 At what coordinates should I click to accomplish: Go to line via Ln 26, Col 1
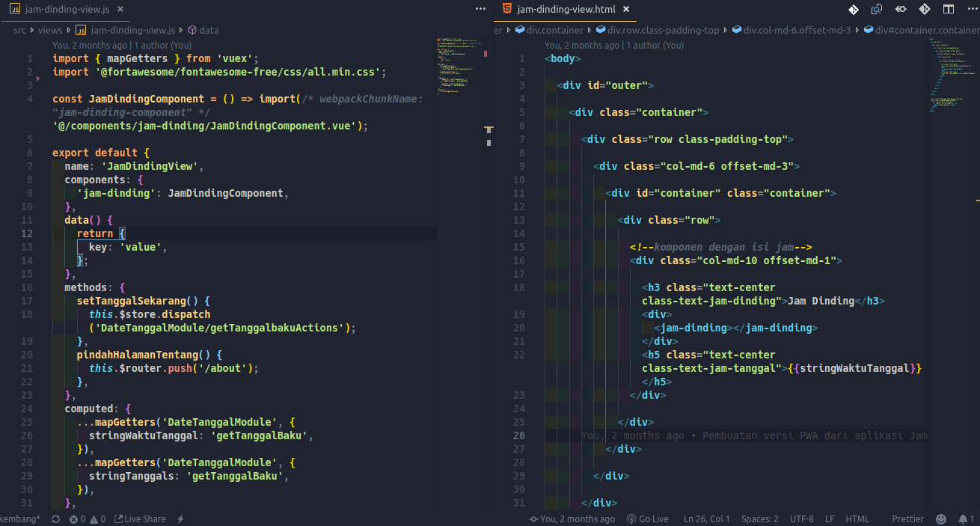click(706, 519)
